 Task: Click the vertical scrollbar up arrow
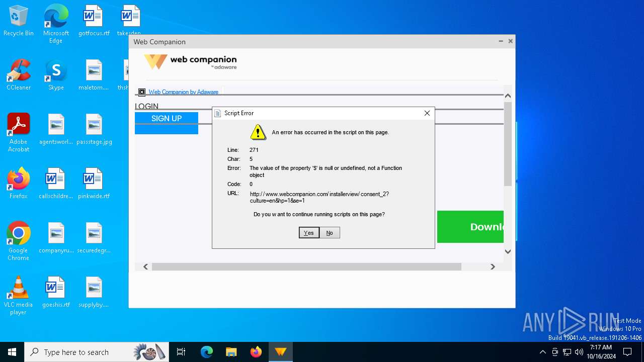point(508,96)
